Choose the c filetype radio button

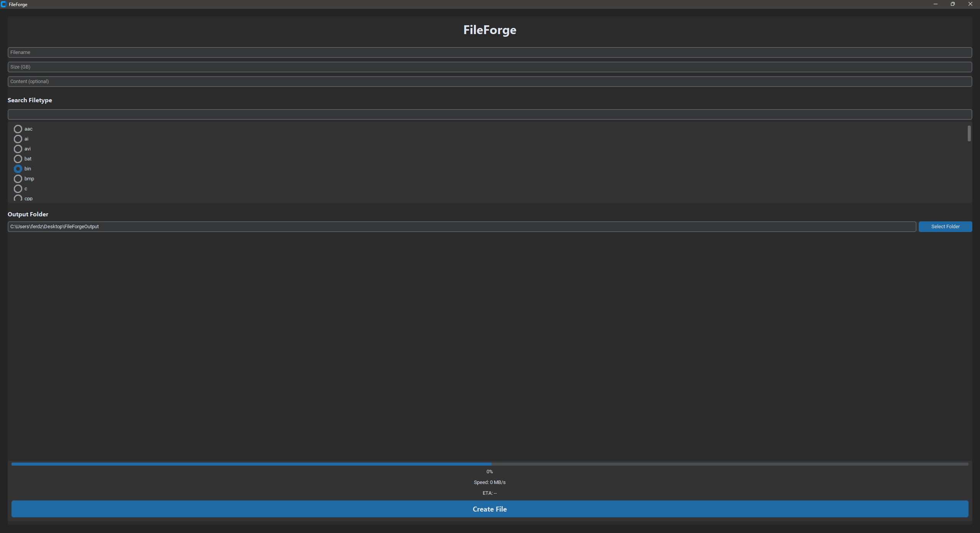(x=18, y=189)
